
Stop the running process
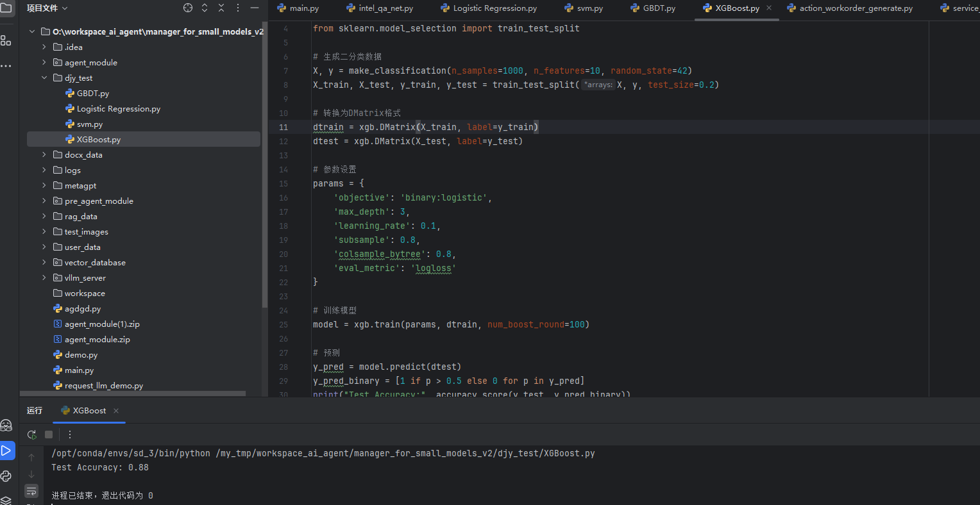48,435
